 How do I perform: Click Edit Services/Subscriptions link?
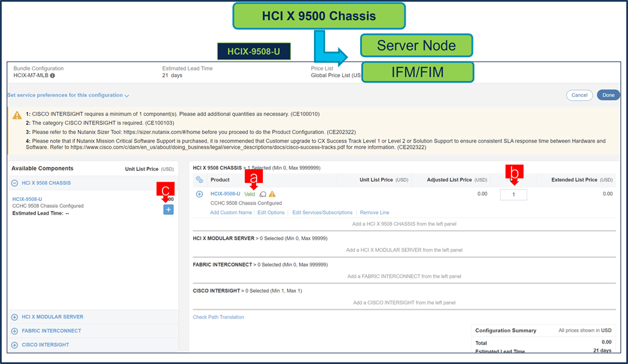322,212
